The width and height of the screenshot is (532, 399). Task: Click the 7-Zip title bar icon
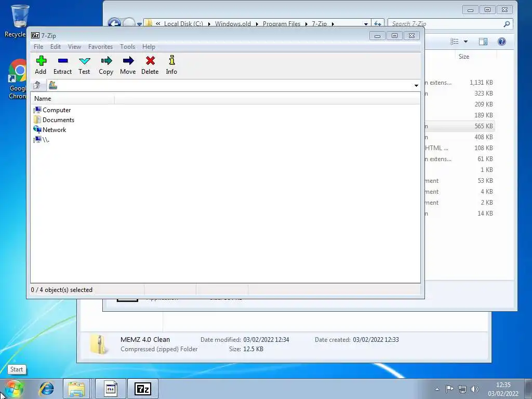point(35,35)
